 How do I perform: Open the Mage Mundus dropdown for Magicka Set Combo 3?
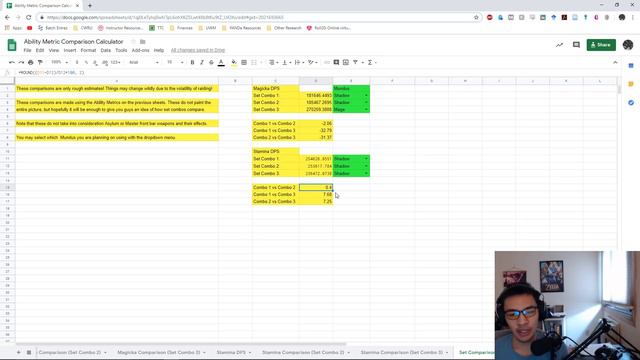point(366,109)
